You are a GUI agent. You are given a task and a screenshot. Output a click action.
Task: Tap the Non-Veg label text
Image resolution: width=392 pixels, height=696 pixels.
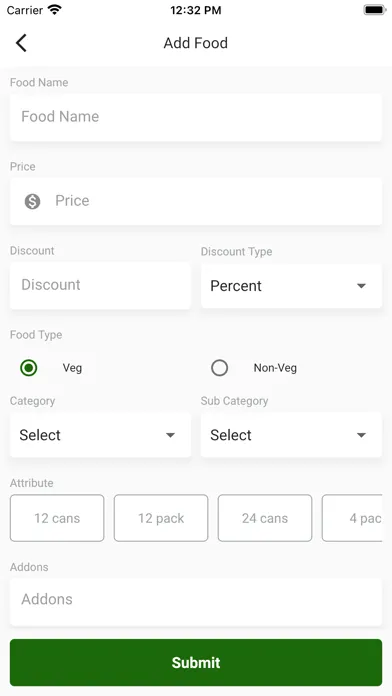pyautogui.click(x=275, y=368)
